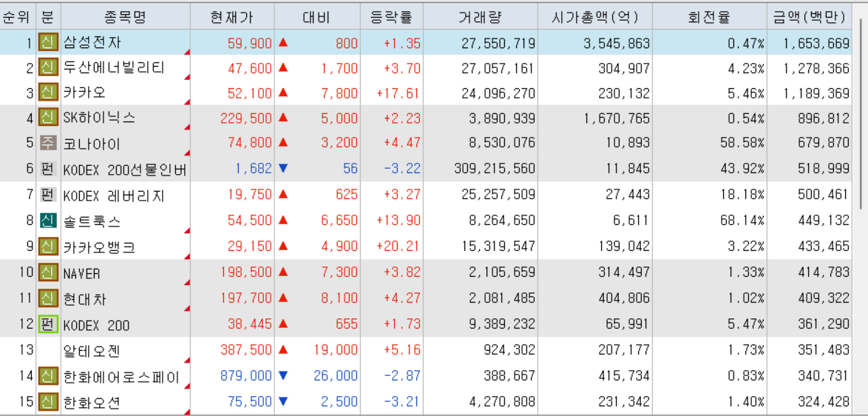868x416 pixels.
Task: Select the NAVER stock name
Action: pyautogui.click(x=82, y=274)
